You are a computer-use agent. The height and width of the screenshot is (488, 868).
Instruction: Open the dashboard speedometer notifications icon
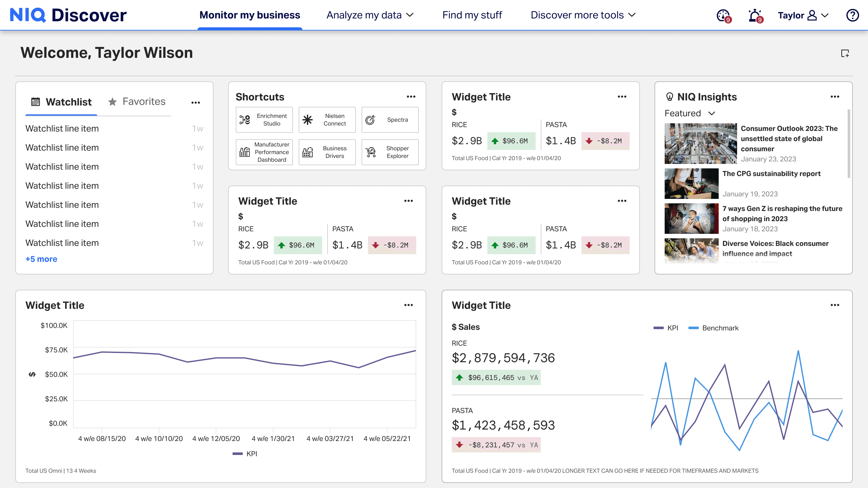[723, 16]
